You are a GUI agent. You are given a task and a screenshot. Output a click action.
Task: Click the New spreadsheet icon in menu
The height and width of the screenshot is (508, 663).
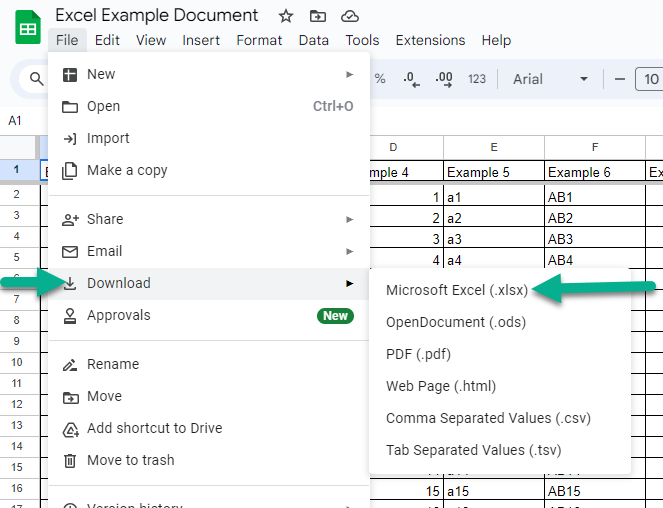click(x=70, y=75)
